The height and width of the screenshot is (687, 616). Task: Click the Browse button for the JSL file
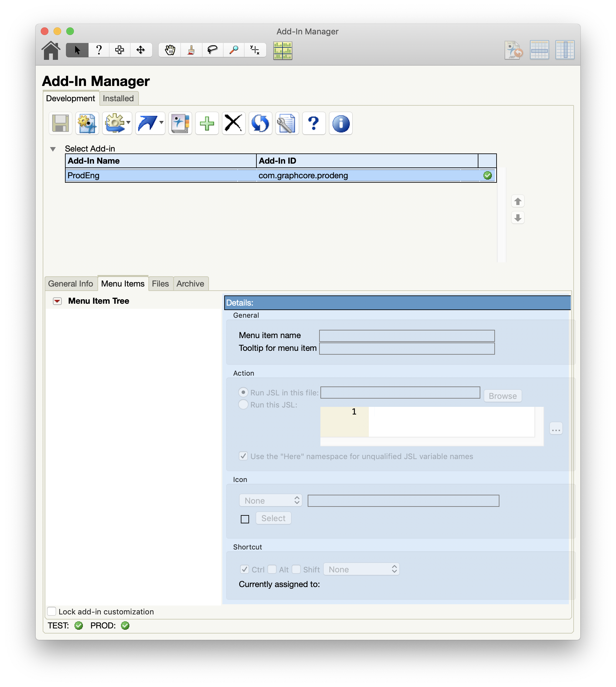502,395
